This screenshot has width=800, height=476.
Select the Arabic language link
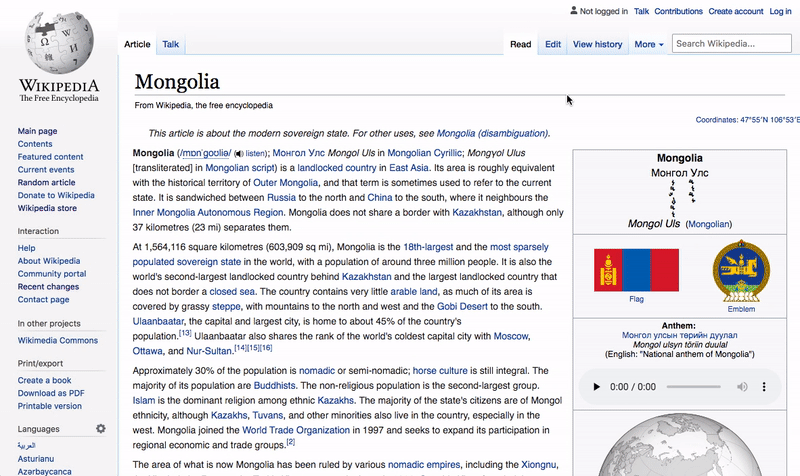pos(27,445)
